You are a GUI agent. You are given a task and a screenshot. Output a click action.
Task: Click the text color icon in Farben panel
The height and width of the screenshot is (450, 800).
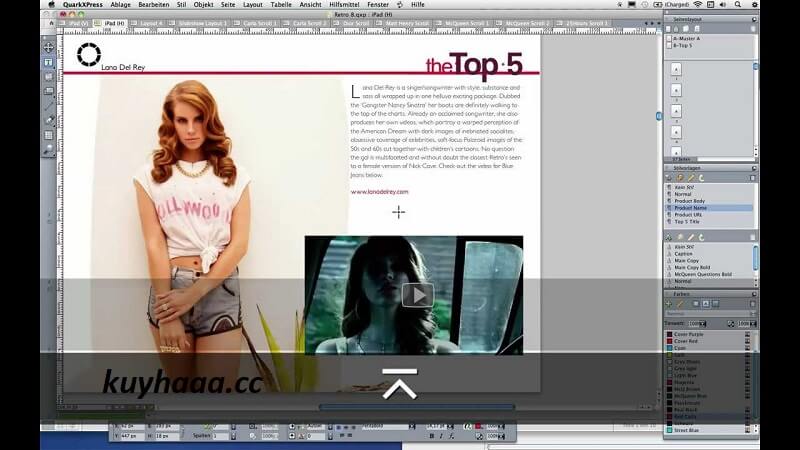(x=706, y=304)
